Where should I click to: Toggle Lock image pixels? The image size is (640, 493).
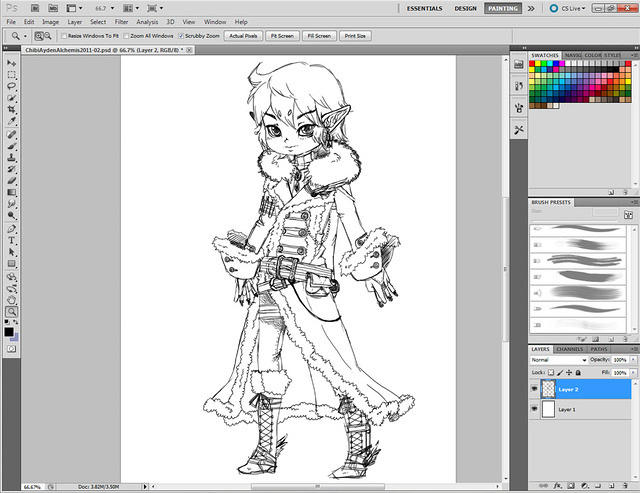pos(560,372)
